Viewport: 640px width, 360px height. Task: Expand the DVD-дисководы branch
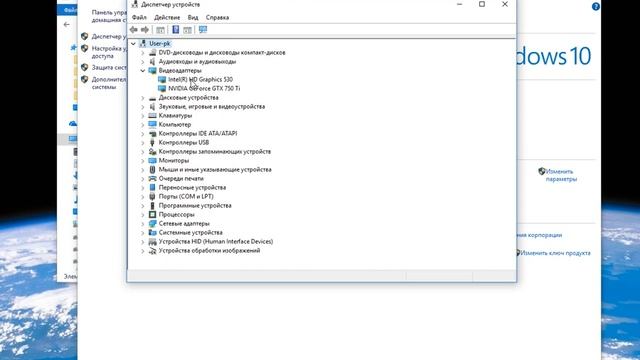click(x=143, y=53)
